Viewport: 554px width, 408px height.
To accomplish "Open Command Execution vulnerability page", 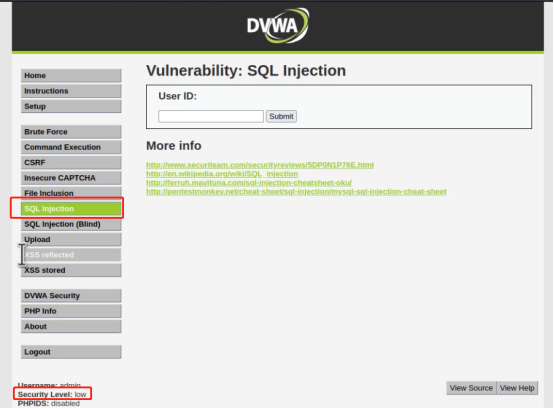I will 71,147.
